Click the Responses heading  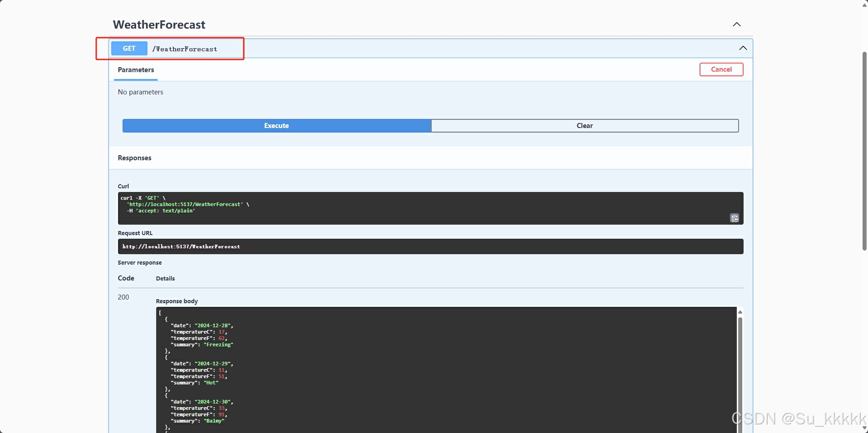(135, 158)
